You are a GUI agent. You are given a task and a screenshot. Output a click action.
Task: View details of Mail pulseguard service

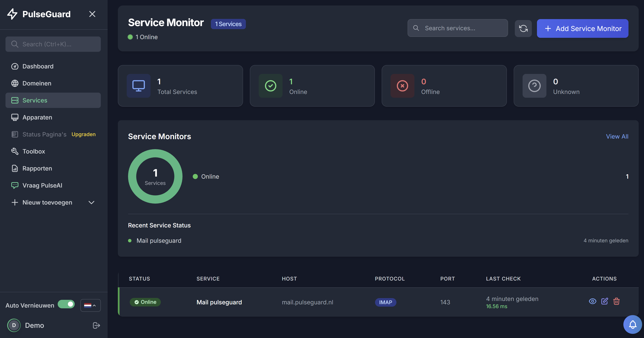pyautogui.click(x=592, y=302)
